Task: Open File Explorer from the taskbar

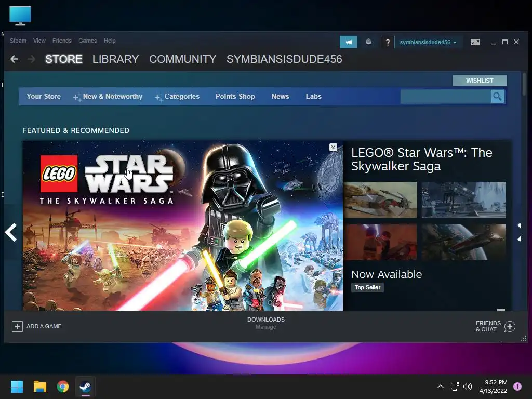Action: pos(39,387)
